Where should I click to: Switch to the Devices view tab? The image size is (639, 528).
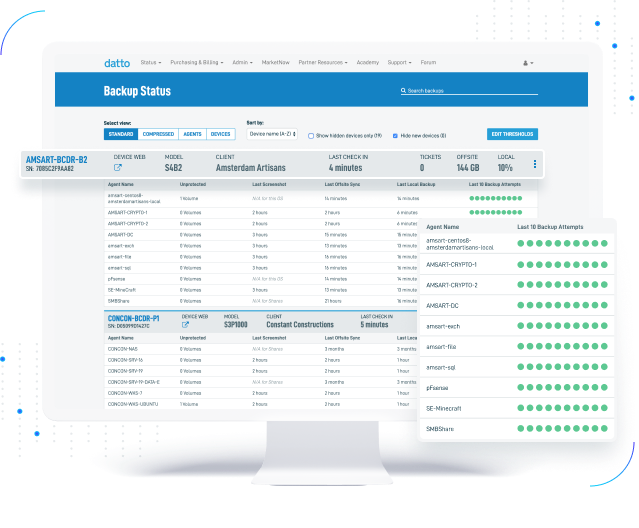pos(220,134)
